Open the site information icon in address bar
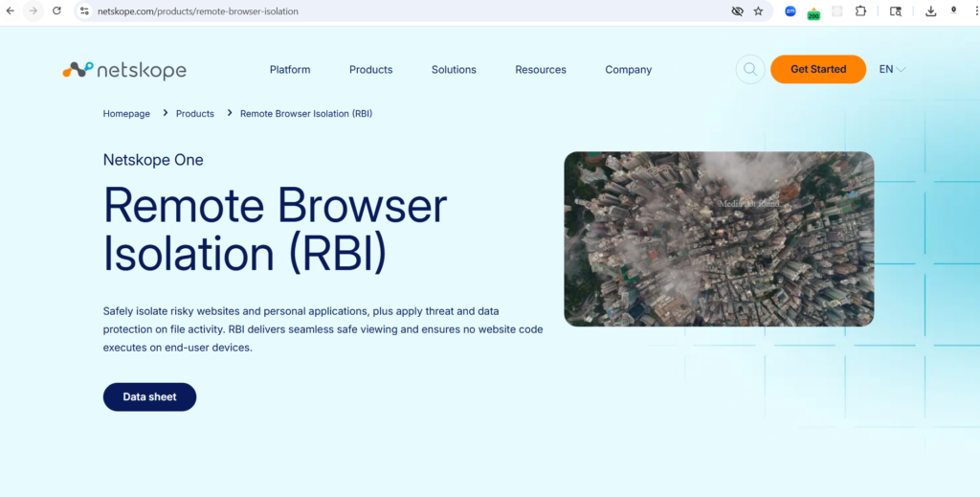The image size is (980, 497). pyautogui.click(x=84, y=11)
